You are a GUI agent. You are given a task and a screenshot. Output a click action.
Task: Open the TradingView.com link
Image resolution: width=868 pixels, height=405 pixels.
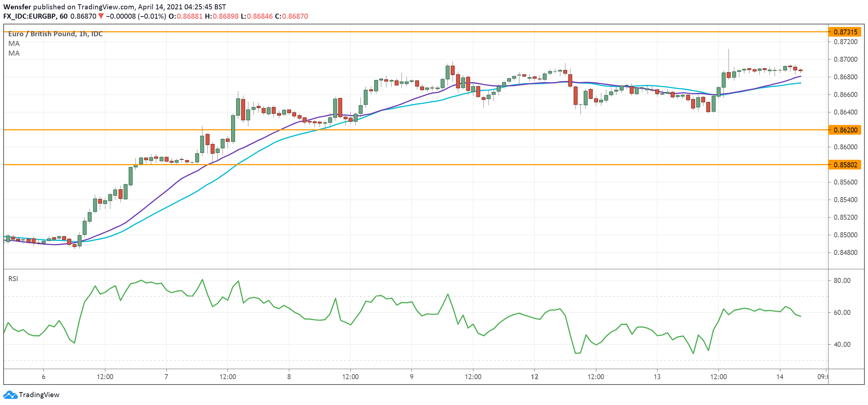coord(104,6)
